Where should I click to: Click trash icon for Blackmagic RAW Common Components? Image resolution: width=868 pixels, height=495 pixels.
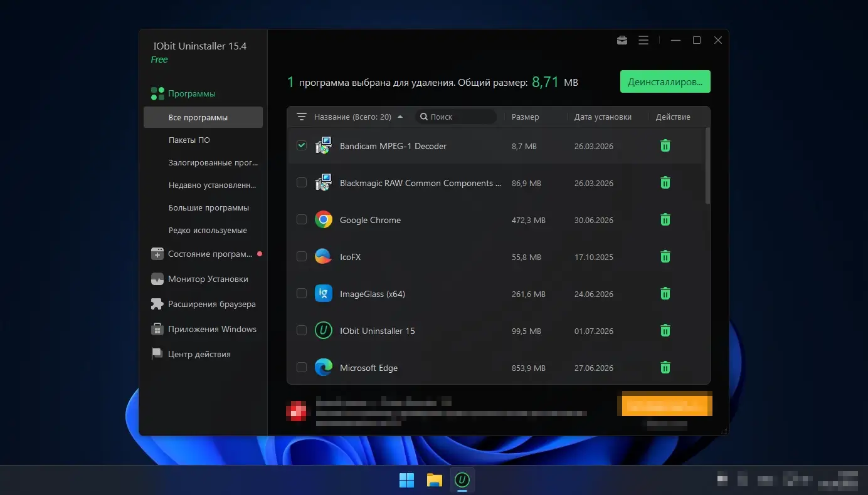click(x=665, y=183)
